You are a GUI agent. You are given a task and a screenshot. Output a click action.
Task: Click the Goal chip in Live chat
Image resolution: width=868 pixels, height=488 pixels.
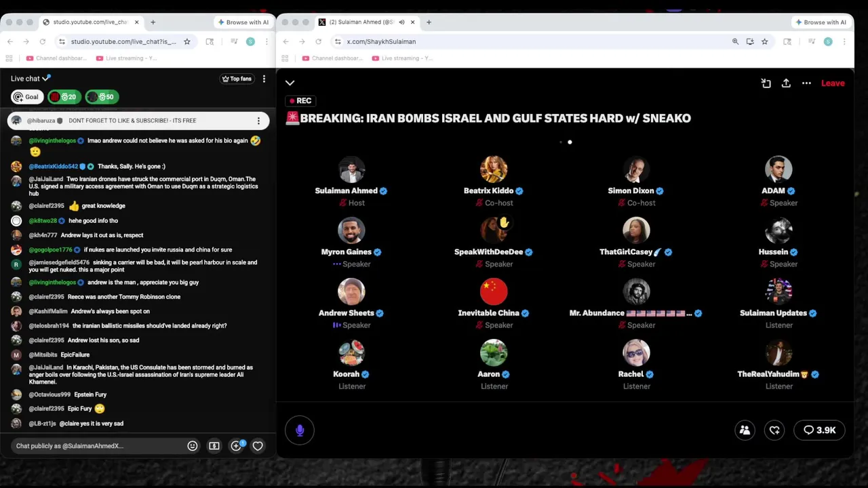(27, 97)
